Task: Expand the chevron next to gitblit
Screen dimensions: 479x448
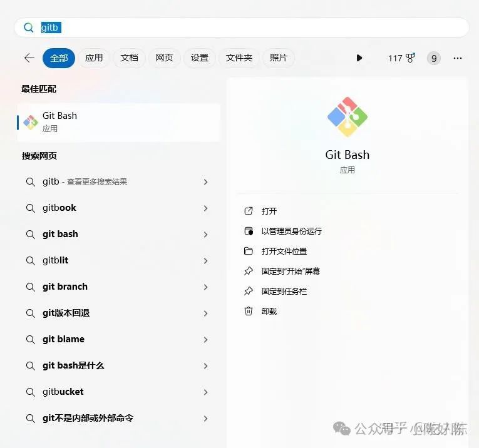Action: (205, 261)
